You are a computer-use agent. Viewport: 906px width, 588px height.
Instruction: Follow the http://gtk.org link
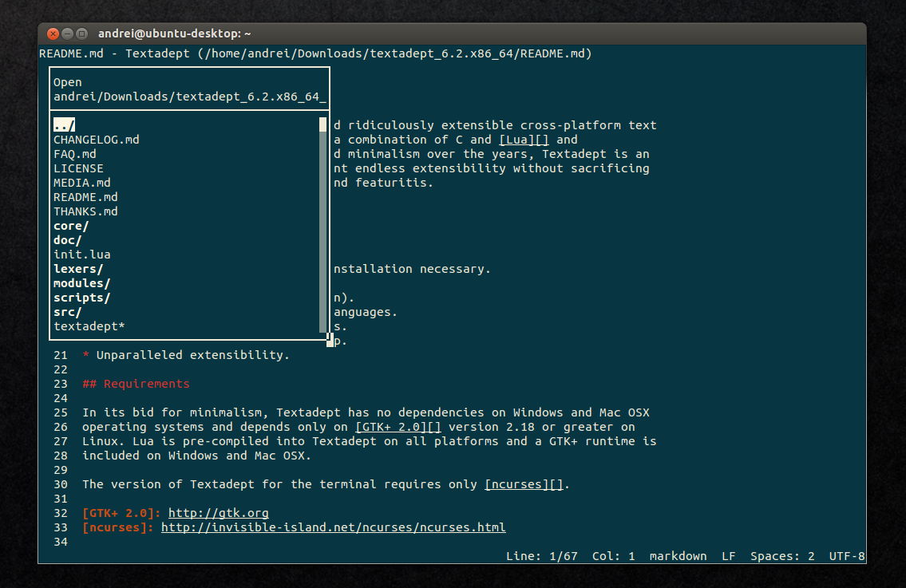pos(219,513)
